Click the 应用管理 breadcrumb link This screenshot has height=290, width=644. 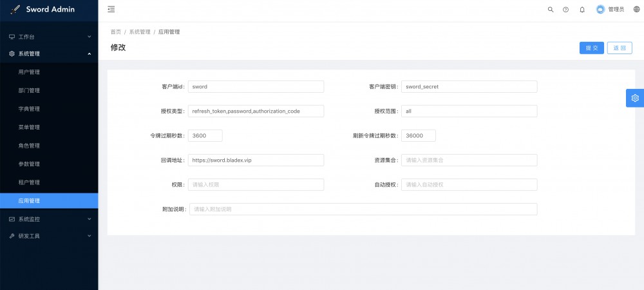coord(169,32)
